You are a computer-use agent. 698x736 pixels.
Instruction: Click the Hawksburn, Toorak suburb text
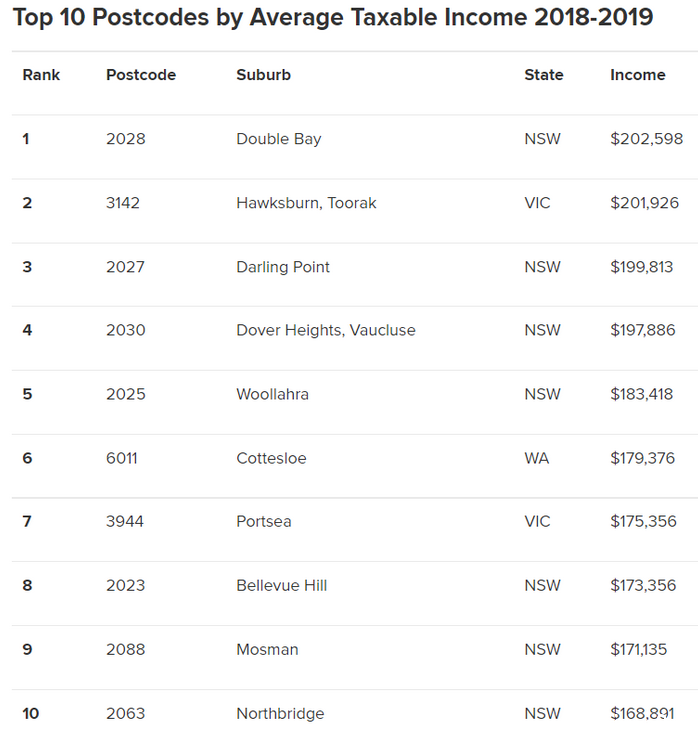tap(306, 203)
